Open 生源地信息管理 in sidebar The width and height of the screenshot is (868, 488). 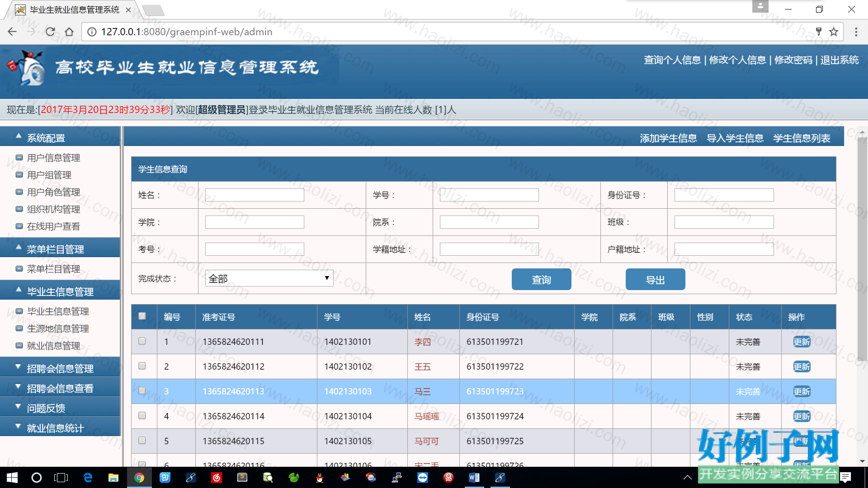click(58, 328)
